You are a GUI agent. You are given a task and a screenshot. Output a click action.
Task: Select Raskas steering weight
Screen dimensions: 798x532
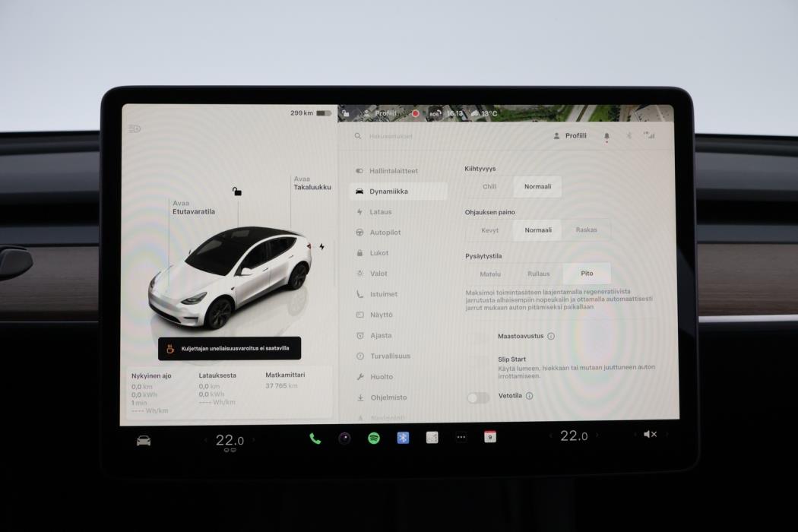587,230
